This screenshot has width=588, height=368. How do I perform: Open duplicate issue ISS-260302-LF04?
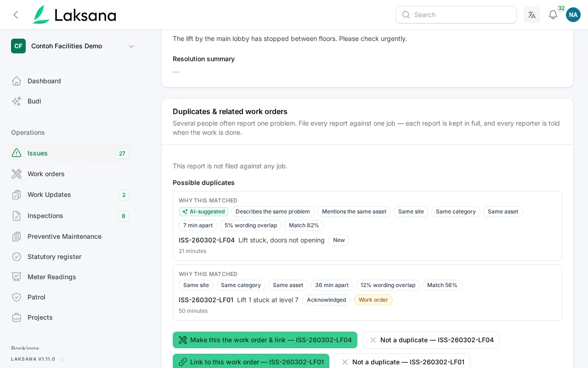point(207,240)
